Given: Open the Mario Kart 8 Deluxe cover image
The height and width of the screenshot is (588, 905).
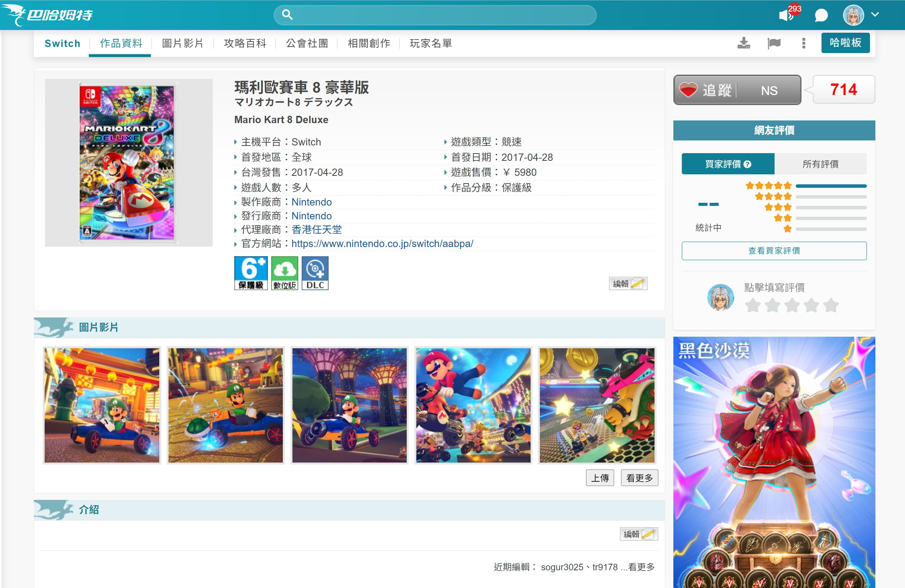Looking at the screenshot, I should tap(128, 163).
